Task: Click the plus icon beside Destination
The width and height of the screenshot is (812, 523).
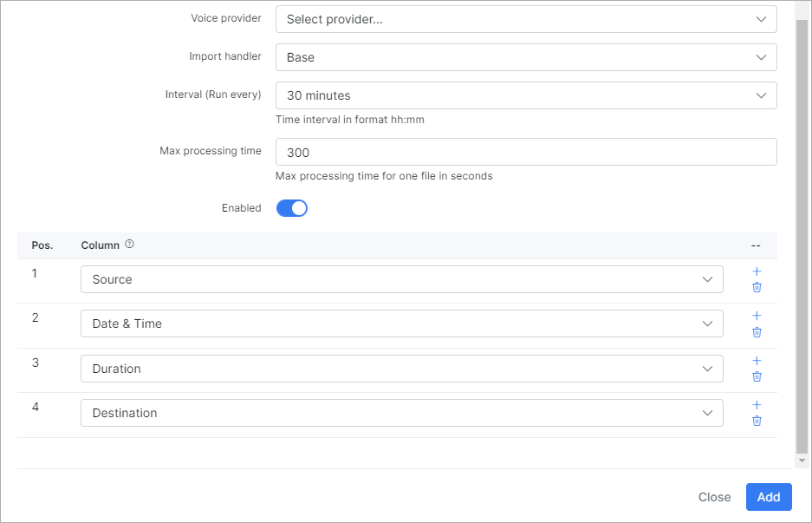Action: [x=756, y=405]
